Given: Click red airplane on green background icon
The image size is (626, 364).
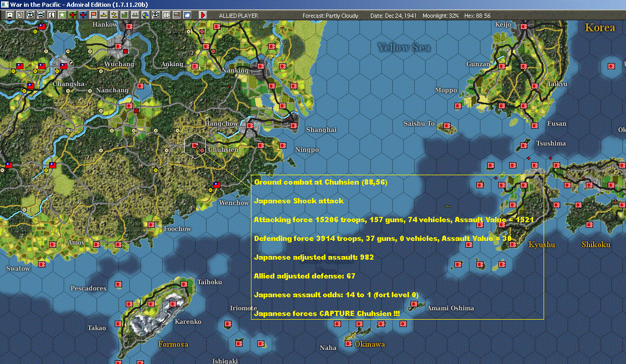Looking at the screenshot, I should tap(73, 15).
